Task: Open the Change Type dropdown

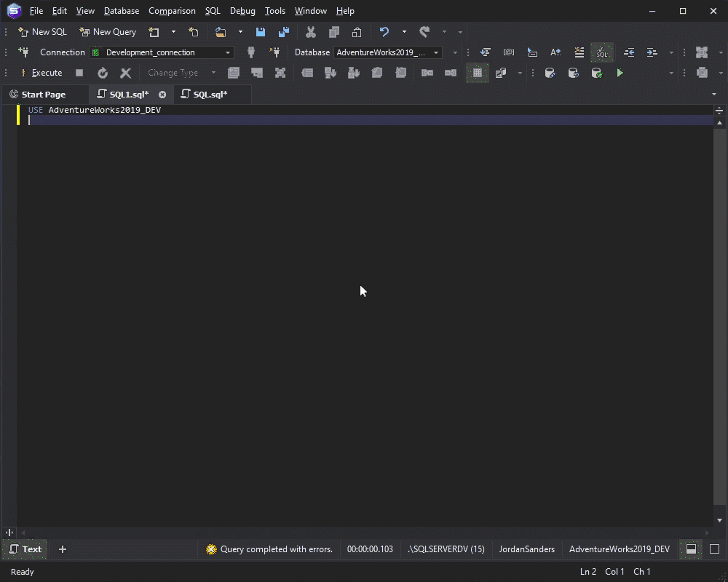Action: coord(213,73)
